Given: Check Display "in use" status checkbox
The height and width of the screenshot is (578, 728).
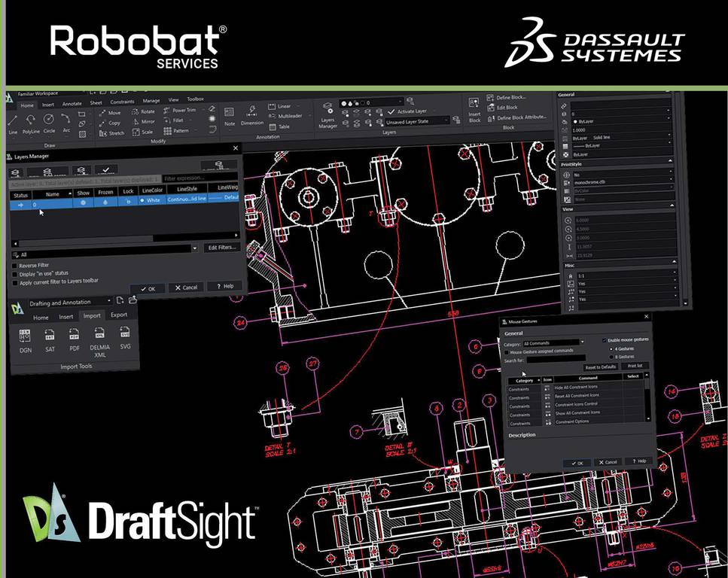Looking at the screenshot, I should (14, 275).
